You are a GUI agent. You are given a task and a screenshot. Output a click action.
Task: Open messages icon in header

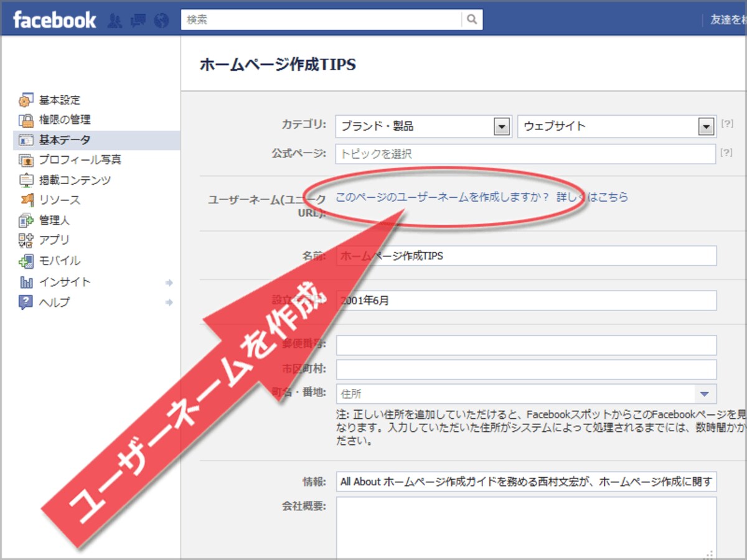(x=138, y=21)
